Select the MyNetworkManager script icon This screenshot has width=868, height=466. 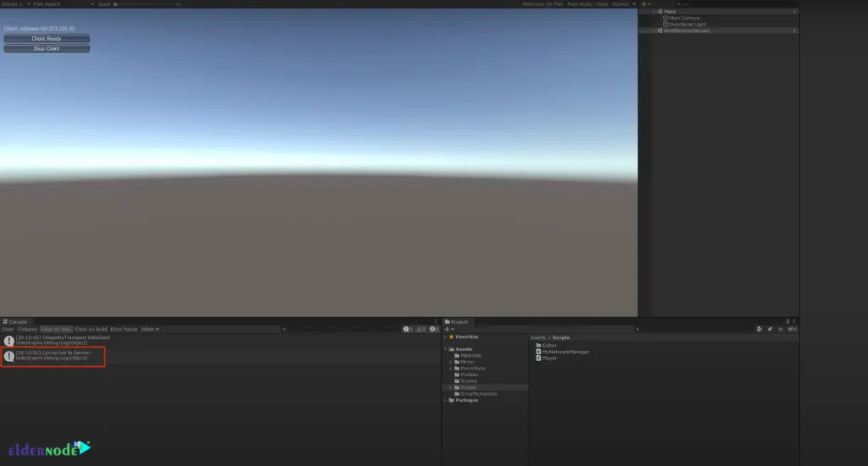pos(538,352)
